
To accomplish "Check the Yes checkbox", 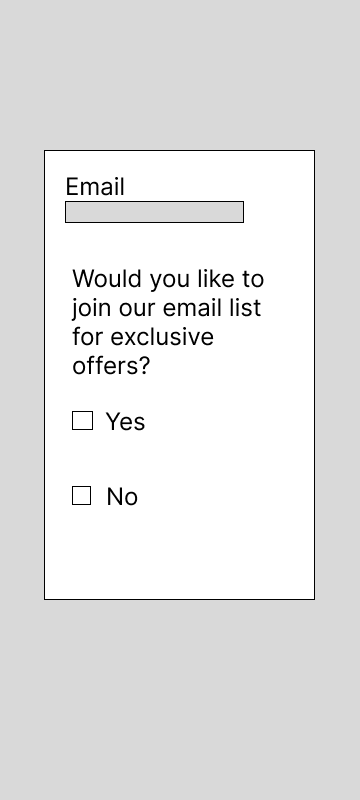I will [83, 421].
